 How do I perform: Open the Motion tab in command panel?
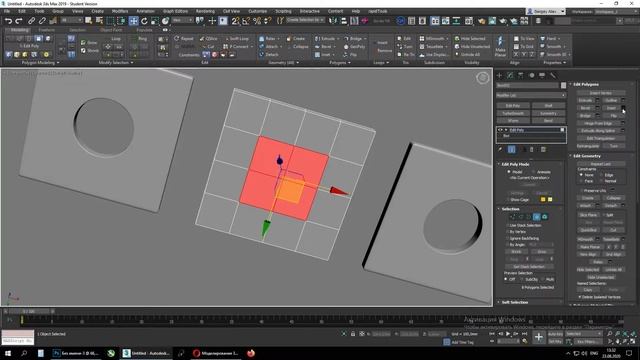[531, 76]
